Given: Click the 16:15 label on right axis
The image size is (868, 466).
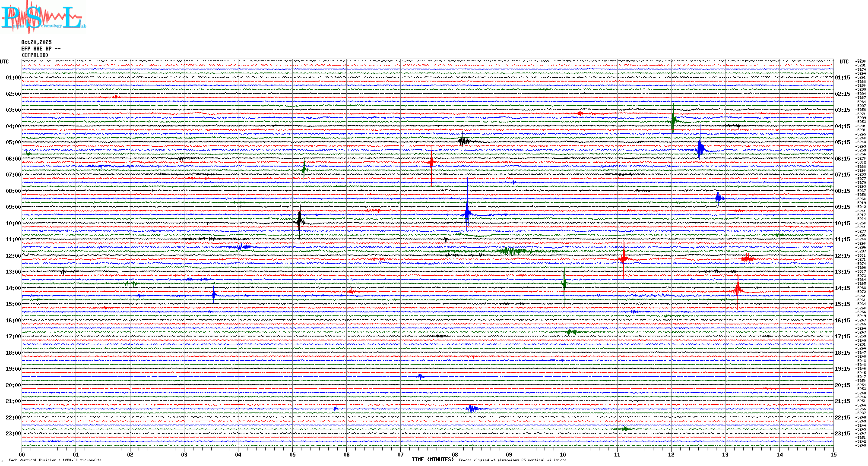Looking at the screenshot, I should 842,321.
